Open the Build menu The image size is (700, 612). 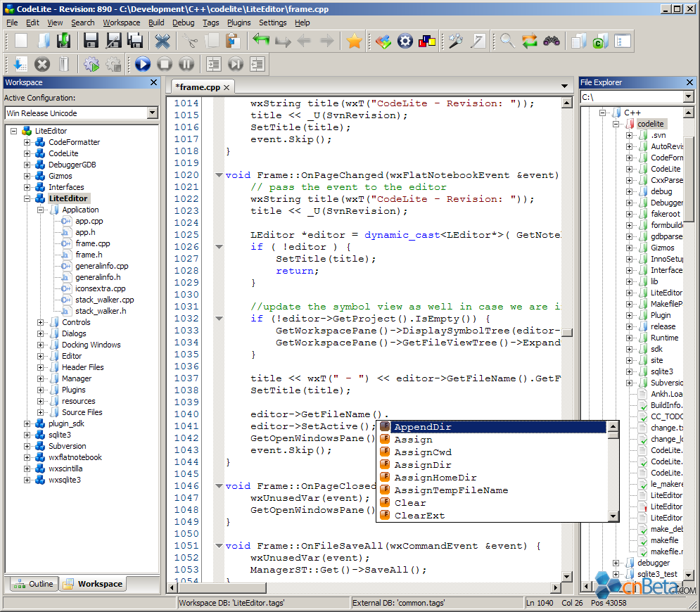pyautogui.click(x=156, y=23)
